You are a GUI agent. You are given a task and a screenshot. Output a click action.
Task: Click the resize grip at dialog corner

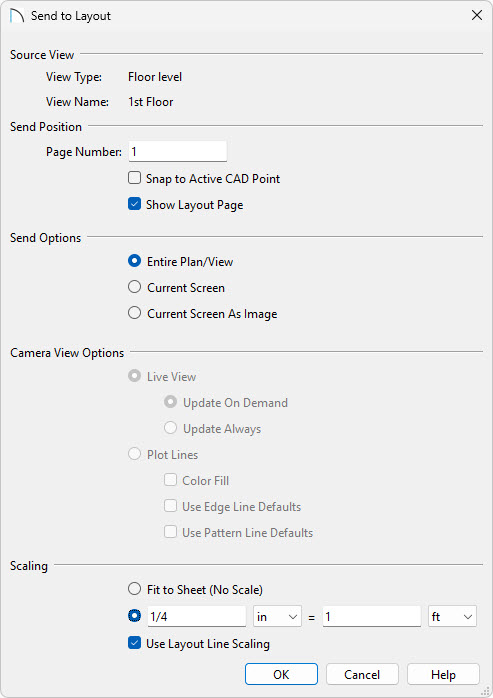[x=485, y=691]
